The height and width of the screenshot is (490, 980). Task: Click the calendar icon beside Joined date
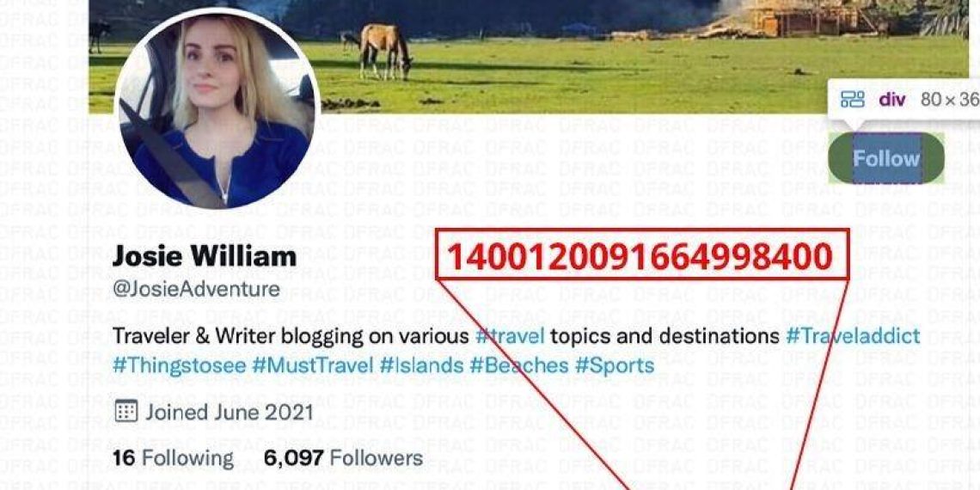126,411
